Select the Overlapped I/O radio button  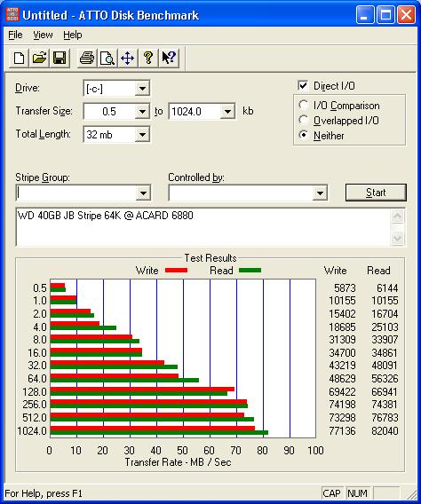303,120
